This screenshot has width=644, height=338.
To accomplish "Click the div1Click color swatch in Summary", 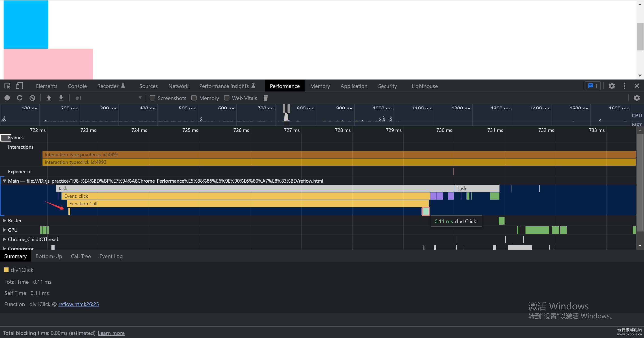I will click(x=6, y=270).
